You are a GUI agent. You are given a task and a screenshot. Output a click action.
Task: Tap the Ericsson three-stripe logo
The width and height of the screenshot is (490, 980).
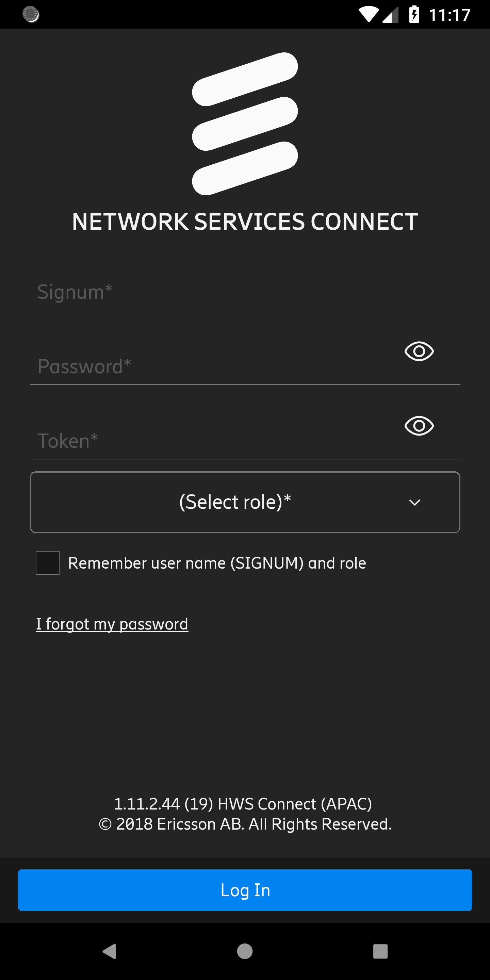point(245,124)
